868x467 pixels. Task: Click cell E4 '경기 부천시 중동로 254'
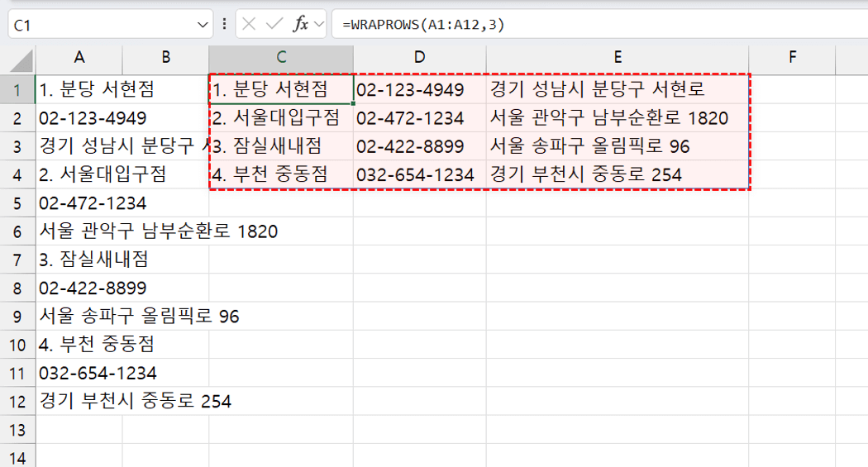(x=618, y=175)
